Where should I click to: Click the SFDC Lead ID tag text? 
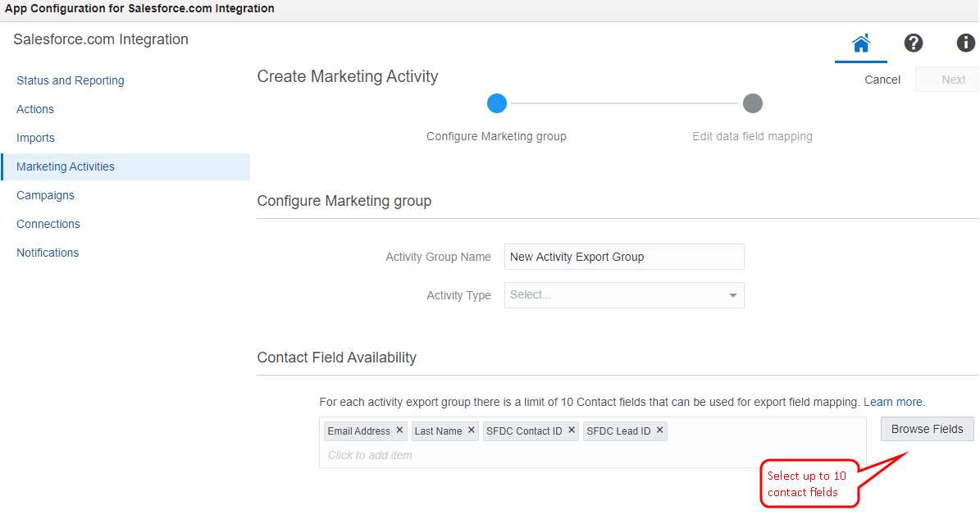pyautogui.click(x=618, y=431)
